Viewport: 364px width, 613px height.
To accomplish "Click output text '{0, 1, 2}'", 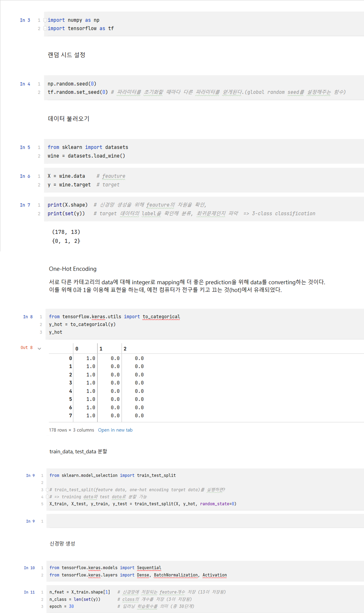I will (66, 241).
